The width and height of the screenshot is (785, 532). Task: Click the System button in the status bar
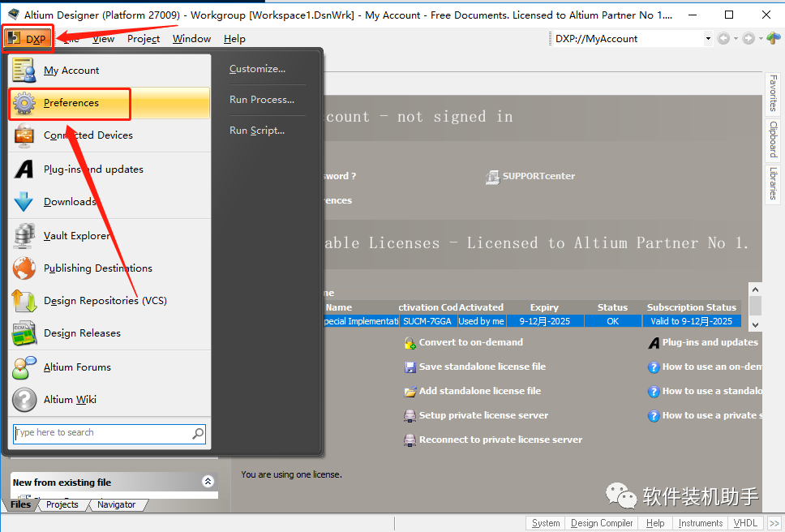[x=546, y=523]
